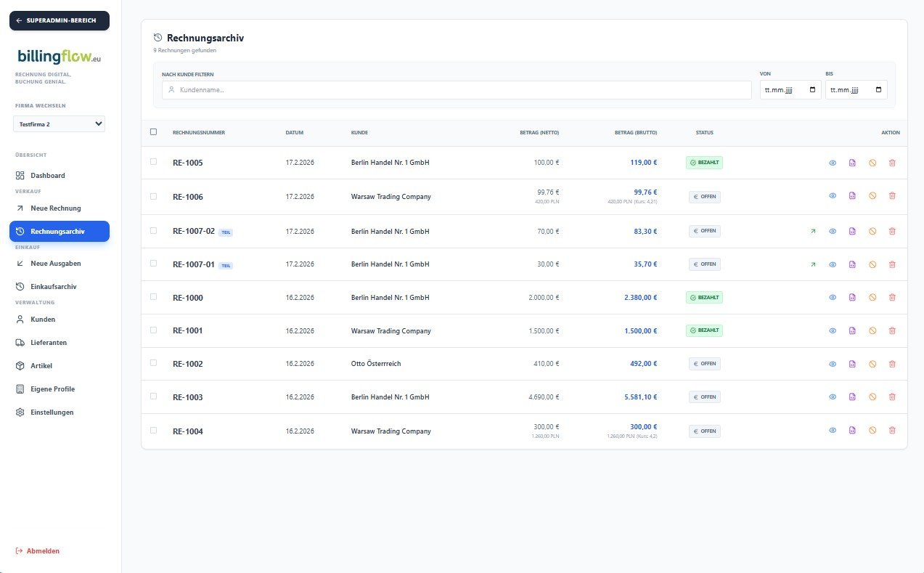The image size is (924, 573).
Task: Click the purple code file icon for RE-1006
Action: (x=852, y=196)
